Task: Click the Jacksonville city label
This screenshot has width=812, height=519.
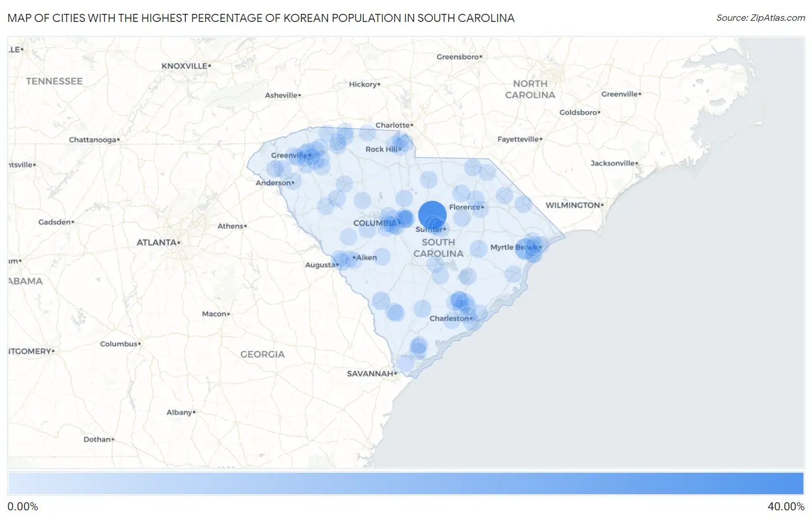Action: [x=613, y=163]
